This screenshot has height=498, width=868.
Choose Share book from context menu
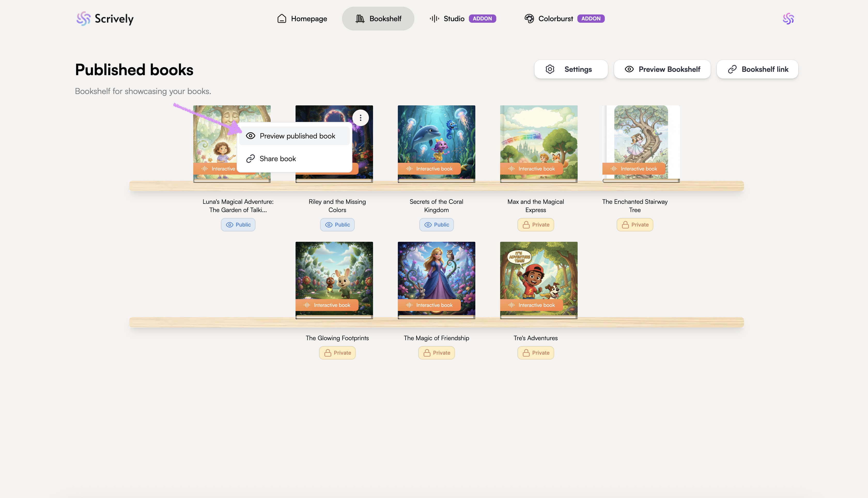(x=278, y=159)
